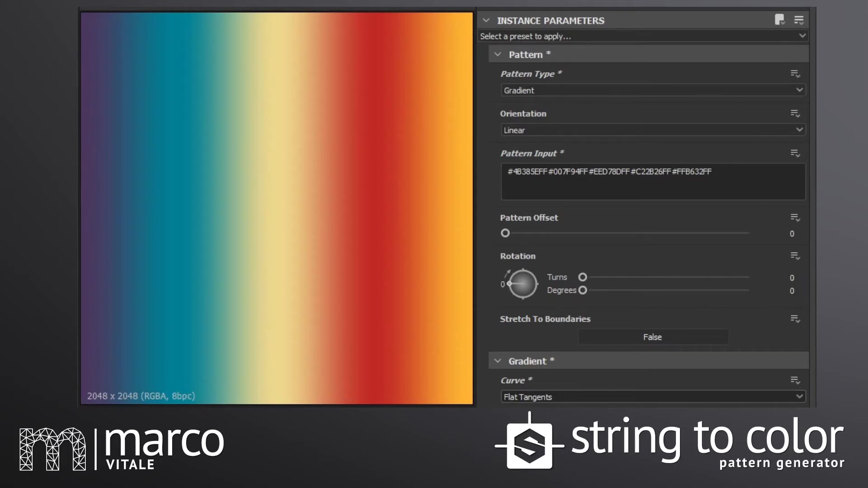Click the Pattern Input hex color text field
The width and height of the screenshot is (868, 488).
pyautogui.click(x=653, y=182)
